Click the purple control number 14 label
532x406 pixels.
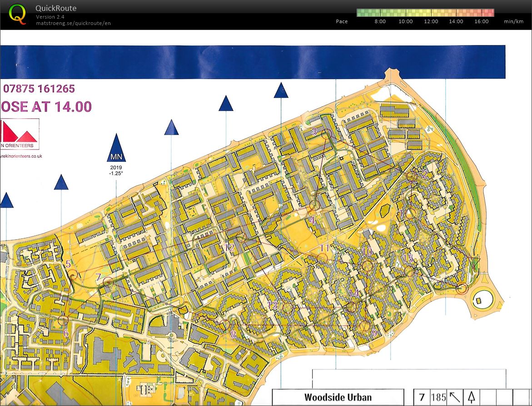[354, 293]
